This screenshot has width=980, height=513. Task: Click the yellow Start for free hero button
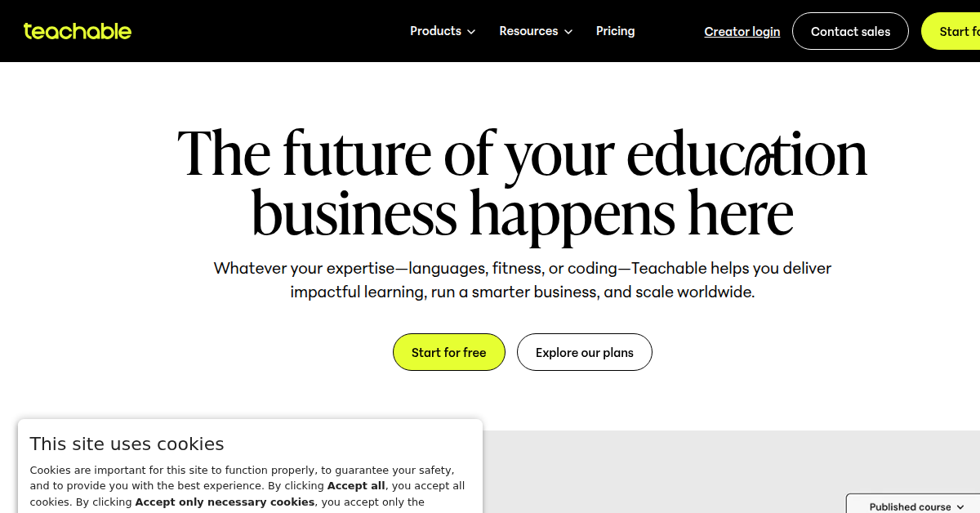(x=448, y=353)
